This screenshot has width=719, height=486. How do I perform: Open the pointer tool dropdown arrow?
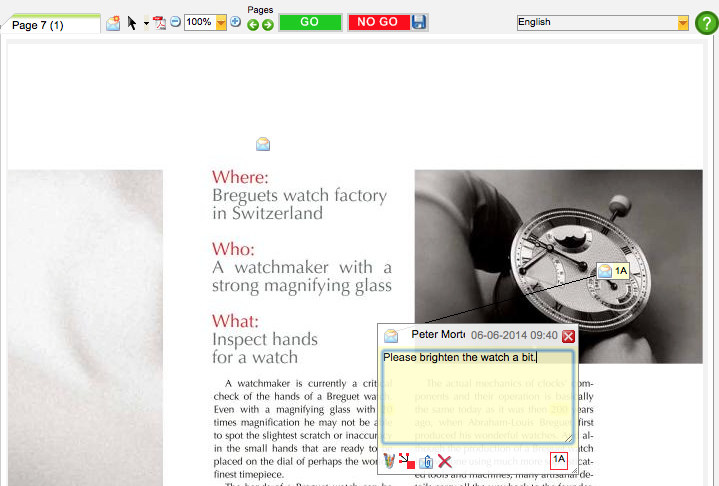[146, 23]
